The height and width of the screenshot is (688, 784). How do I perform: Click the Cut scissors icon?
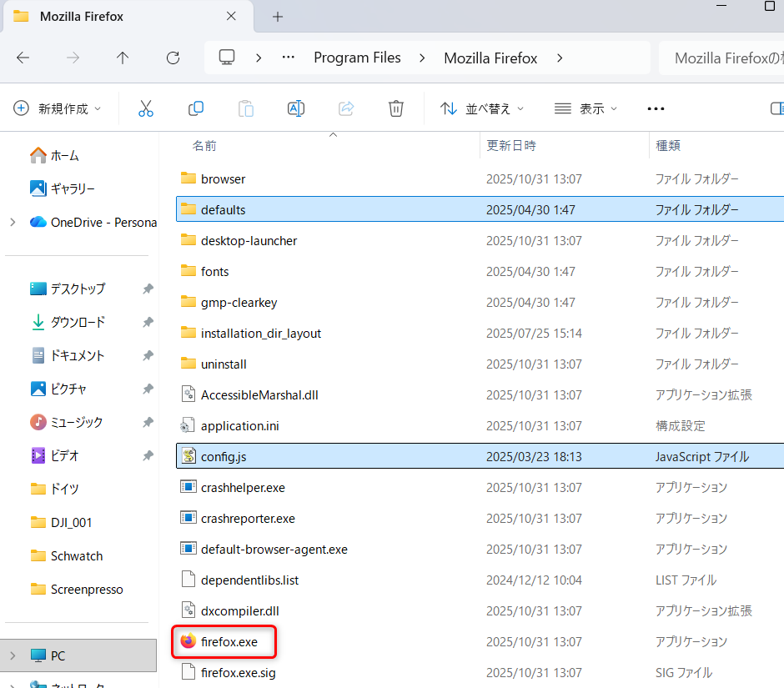(x=146, y=108)
